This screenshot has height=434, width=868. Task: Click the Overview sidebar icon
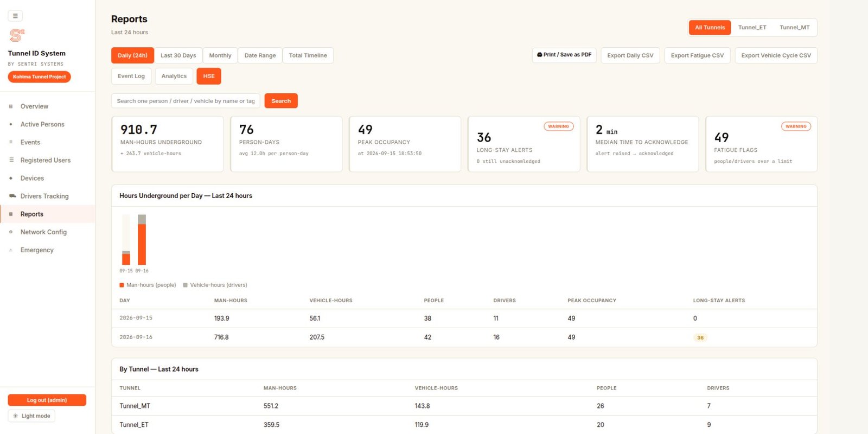11,106
